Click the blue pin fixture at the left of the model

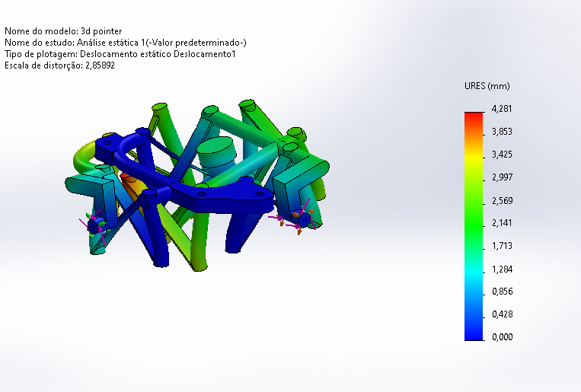94,225
